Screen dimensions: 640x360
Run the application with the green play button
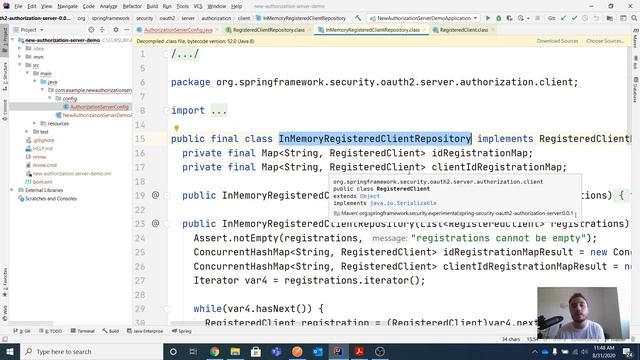pos(488,18)
